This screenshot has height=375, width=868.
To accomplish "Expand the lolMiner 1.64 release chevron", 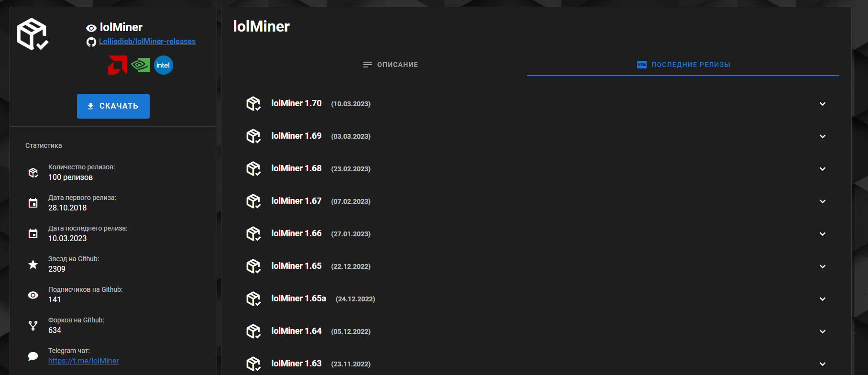I will [823, 331].
